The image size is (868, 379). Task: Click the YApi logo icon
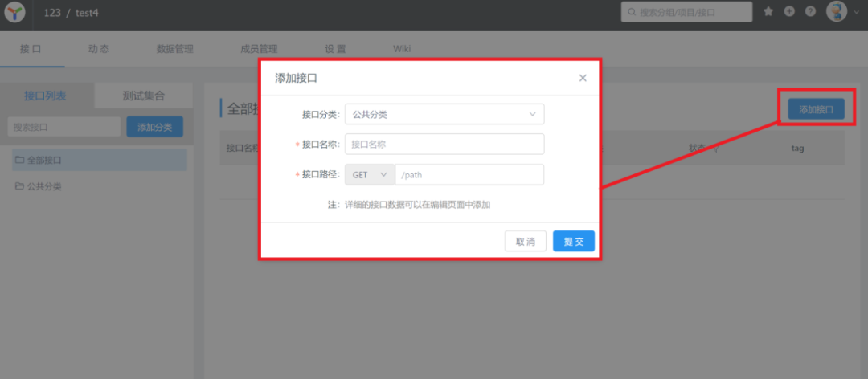click(14, 12)
